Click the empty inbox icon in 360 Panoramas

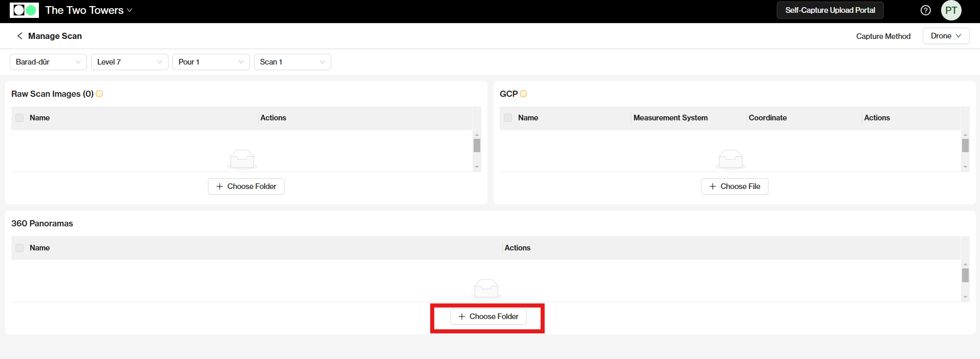point(486,288)
